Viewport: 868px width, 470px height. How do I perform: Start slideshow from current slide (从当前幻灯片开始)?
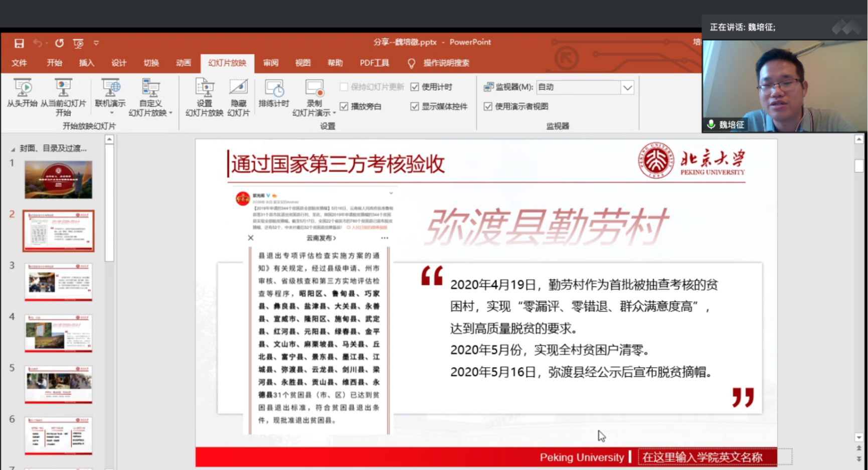(63, 96)
